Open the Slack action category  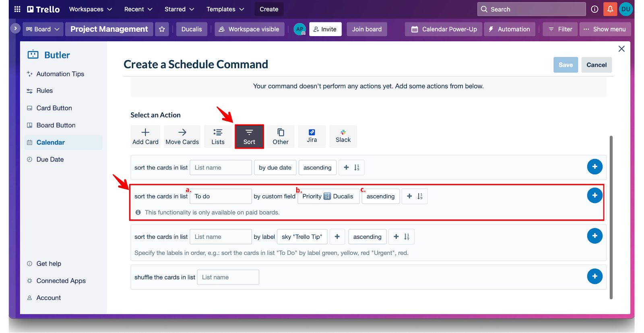click(x=343, y=137)
